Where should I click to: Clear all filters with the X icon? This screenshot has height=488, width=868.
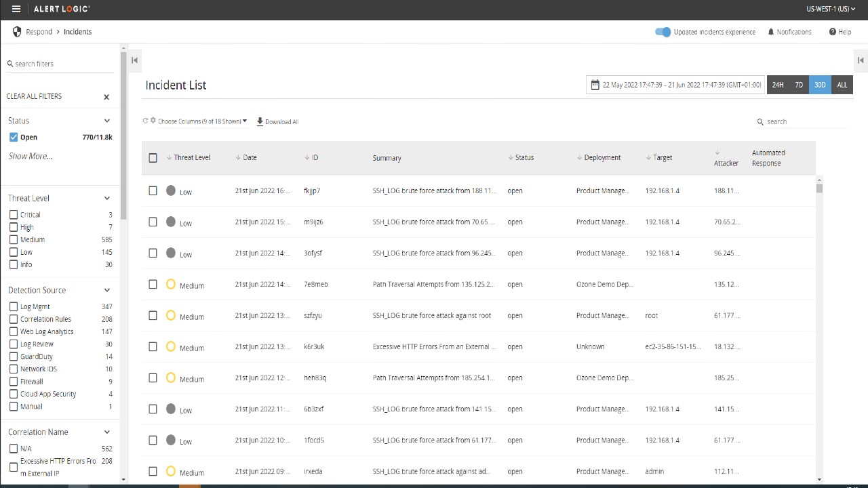[x=106, y=97]
